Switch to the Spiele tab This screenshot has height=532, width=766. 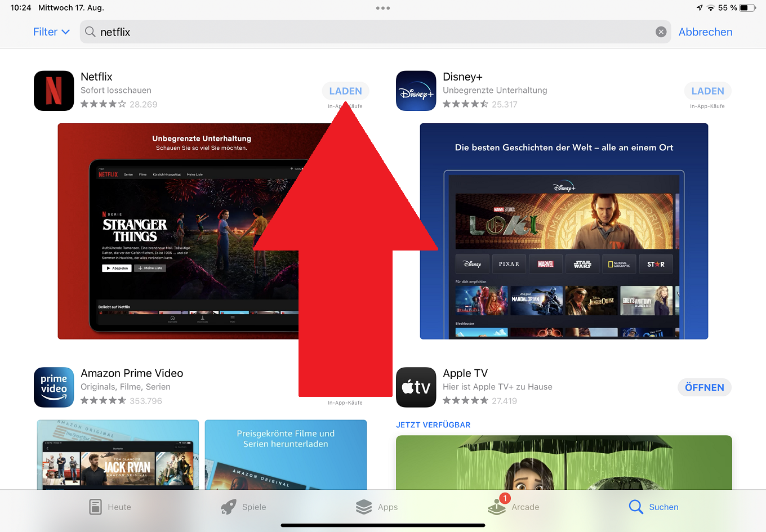[x=243, y=507]
